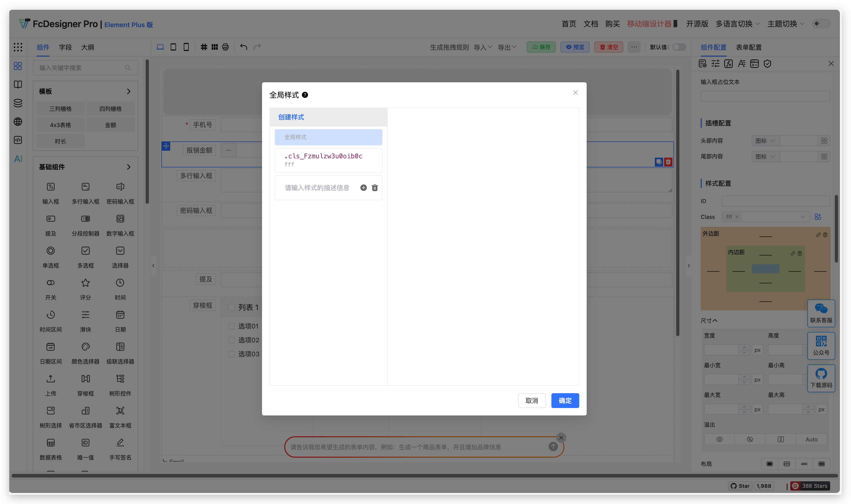Viewport: 851px width, 504px height.
Task: Collapse the 基础组件 section arrow
Action: 128,167
